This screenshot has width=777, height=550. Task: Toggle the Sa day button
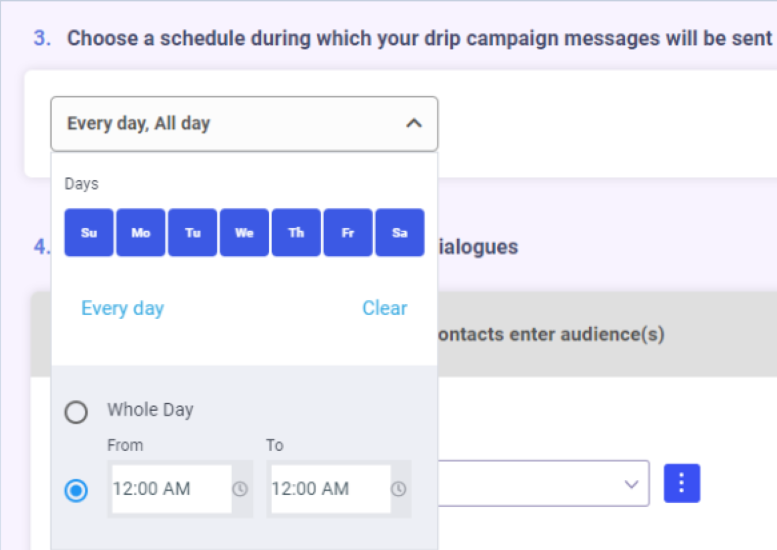coord(400,233)
